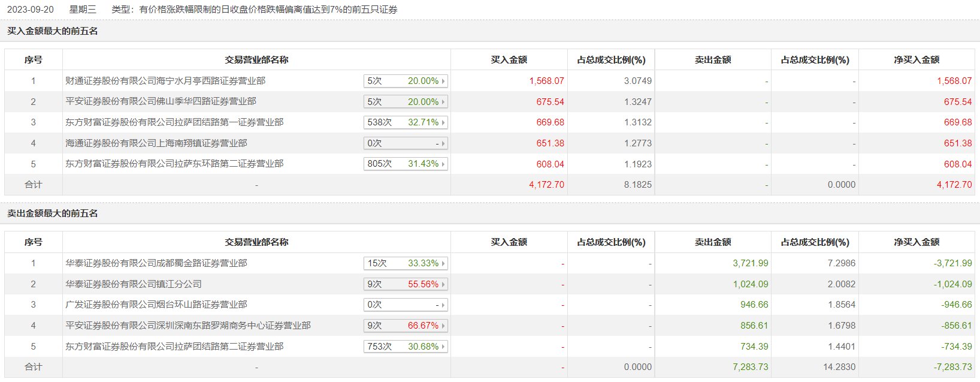Open 广发证券烟台环山路证券营业部 link

pos(156,305)
